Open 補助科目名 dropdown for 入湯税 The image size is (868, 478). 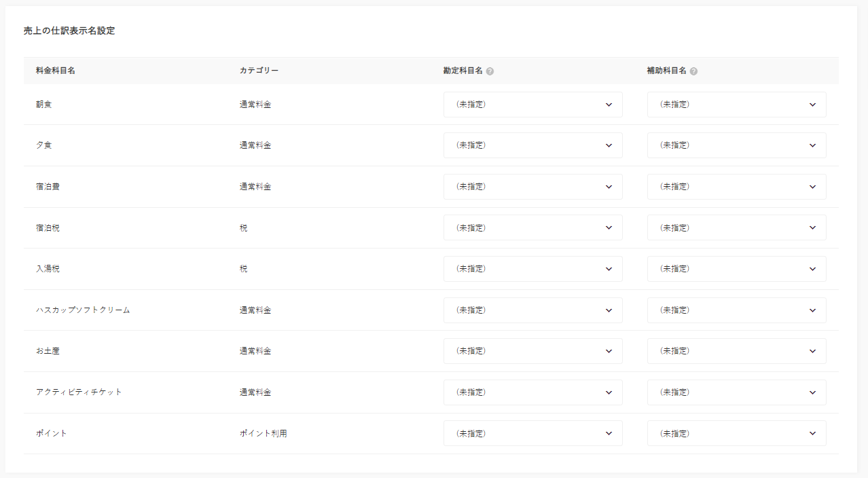point(736,269)
